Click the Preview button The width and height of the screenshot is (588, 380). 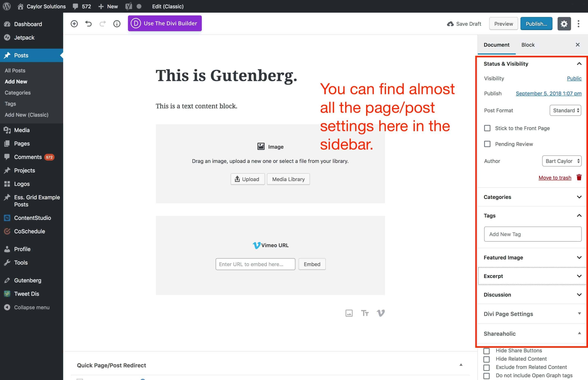coord(503,24)
